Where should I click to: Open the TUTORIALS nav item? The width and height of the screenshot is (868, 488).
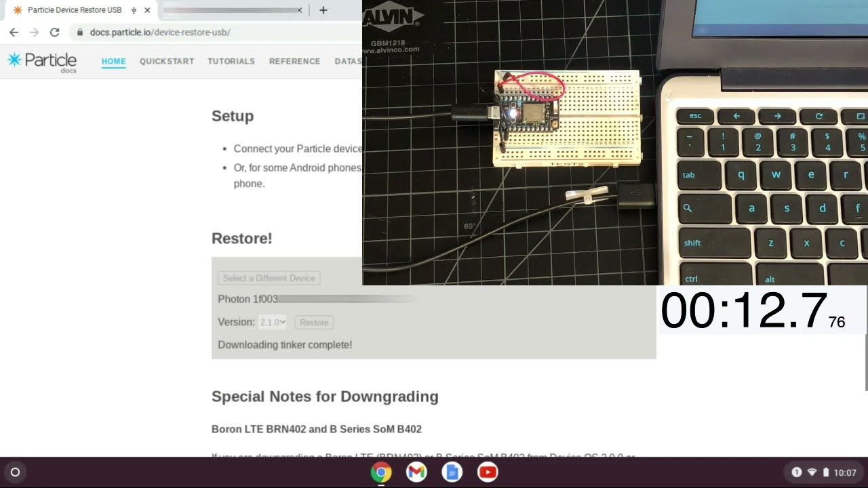pyautogui.click(x=231, y=61)
